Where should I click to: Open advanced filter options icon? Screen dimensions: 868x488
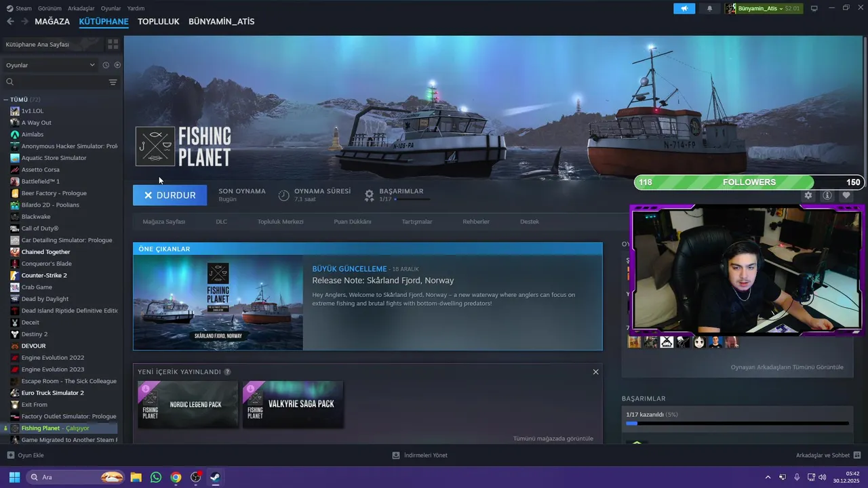point(113,82)
